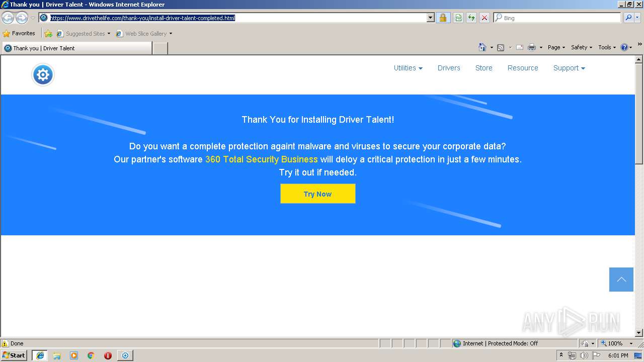Click the Try Now button
The image size is (644, 362).
(x=318, y=194)
